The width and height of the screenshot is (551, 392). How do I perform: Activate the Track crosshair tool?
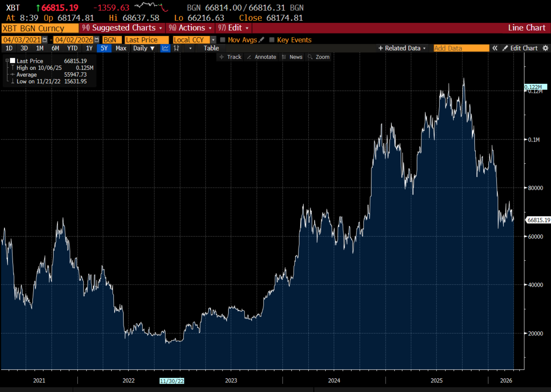(x=230, y=57)
